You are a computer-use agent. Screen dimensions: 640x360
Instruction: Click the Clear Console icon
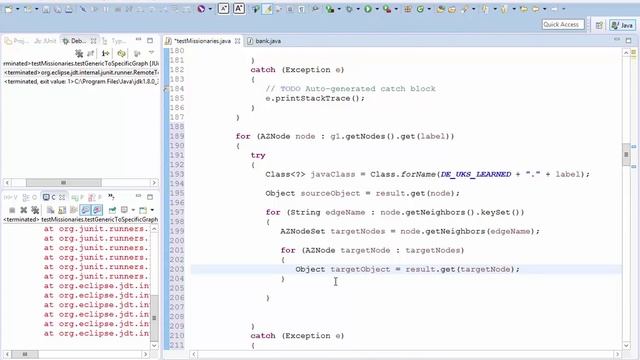50,210
